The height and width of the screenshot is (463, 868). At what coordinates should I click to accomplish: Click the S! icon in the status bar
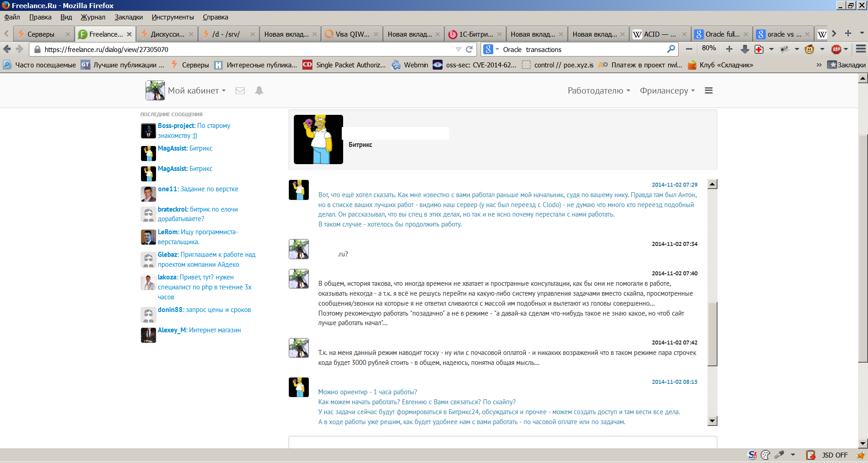click(752, 455)
